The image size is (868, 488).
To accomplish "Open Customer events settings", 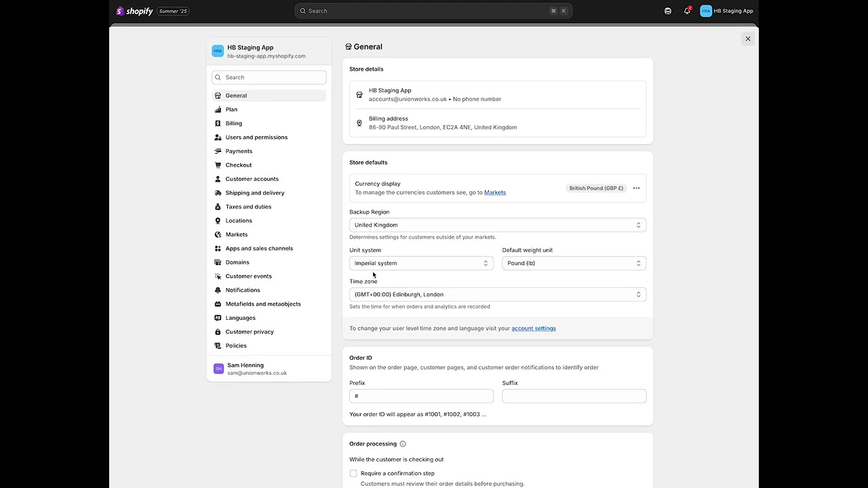I will pyautogui.click(x=269, y=277).
